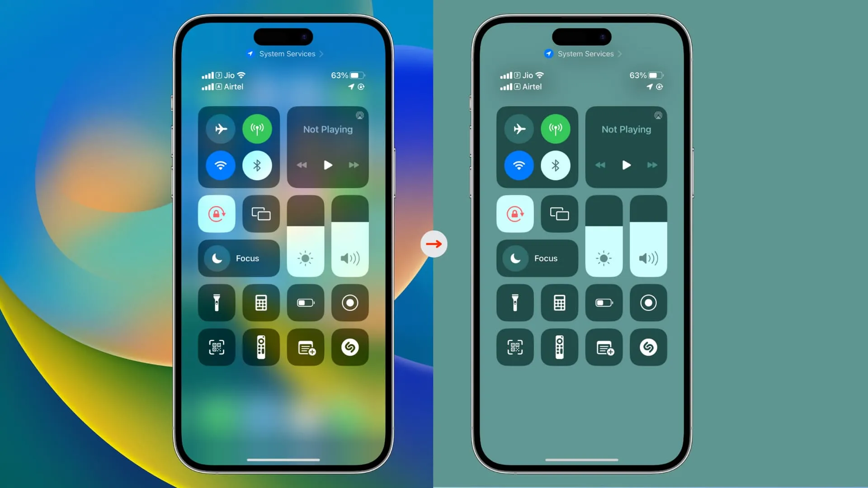Enable Flashlight toggle
Viewport: 868px width, 488px height.
coord(216,302)
